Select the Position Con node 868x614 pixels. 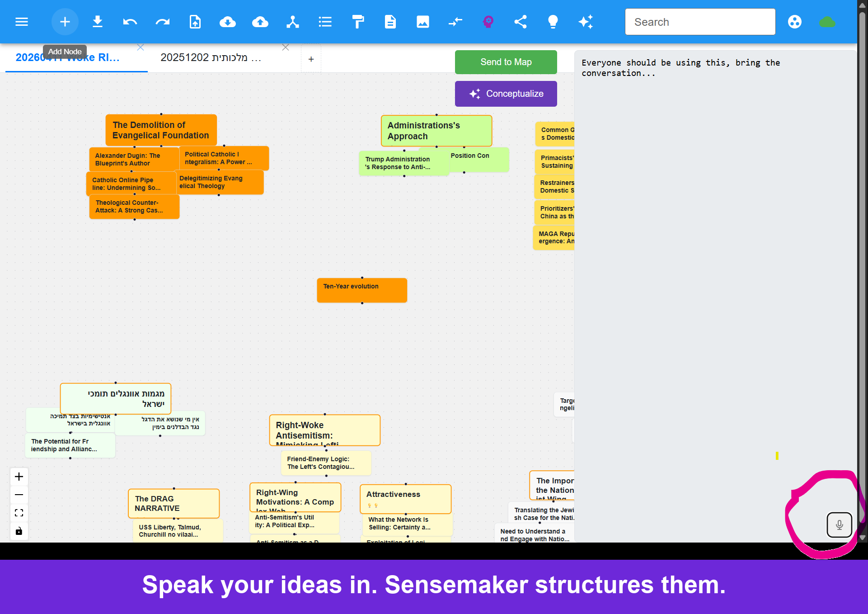pos(479,160)
